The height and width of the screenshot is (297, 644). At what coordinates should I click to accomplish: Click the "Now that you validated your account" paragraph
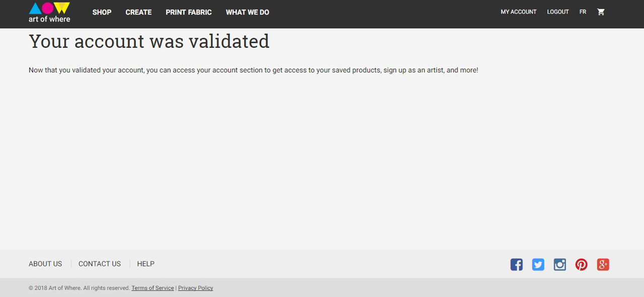point(254,70)
